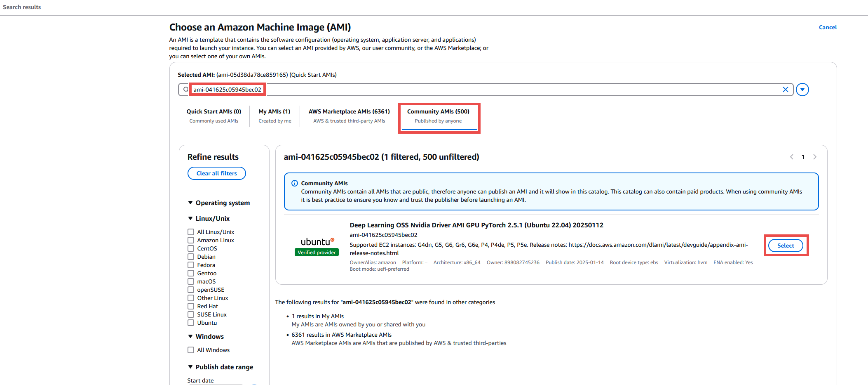Check the All Windows checkbox
Screen dimensions: 868x385
coord(191,350)
